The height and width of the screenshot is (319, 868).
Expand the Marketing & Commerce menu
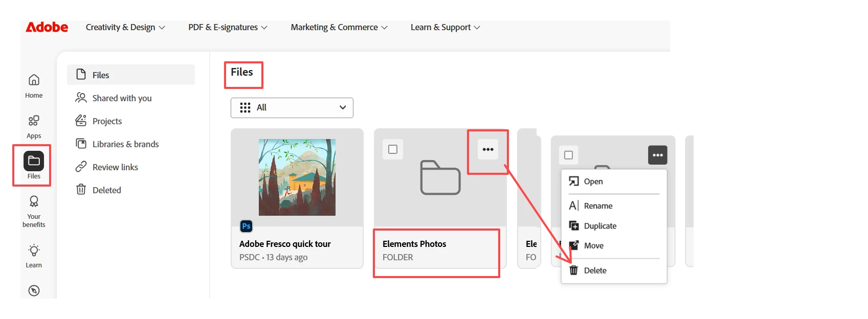[339, 27]
